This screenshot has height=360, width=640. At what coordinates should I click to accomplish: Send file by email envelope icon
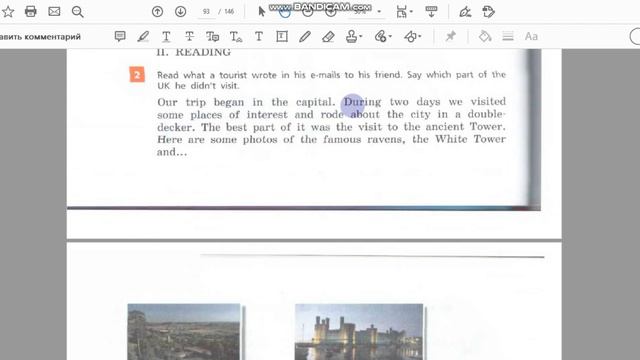pyautogui.click(x=54, y=11)
